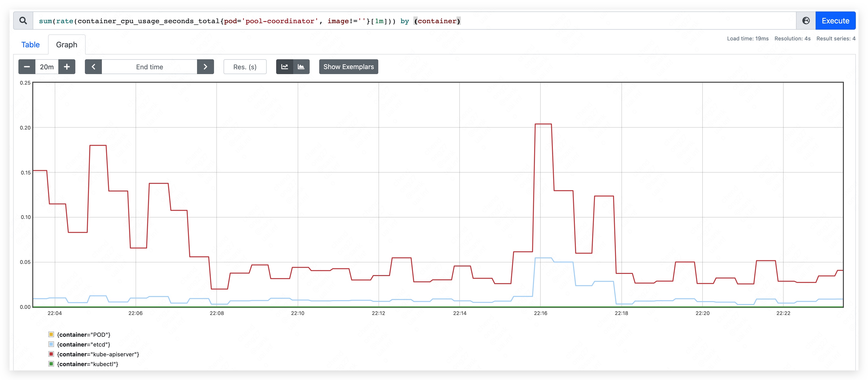Toggle the kubectl series legend entry
This screenshot has height=380, width=868.
pos(88,364)
